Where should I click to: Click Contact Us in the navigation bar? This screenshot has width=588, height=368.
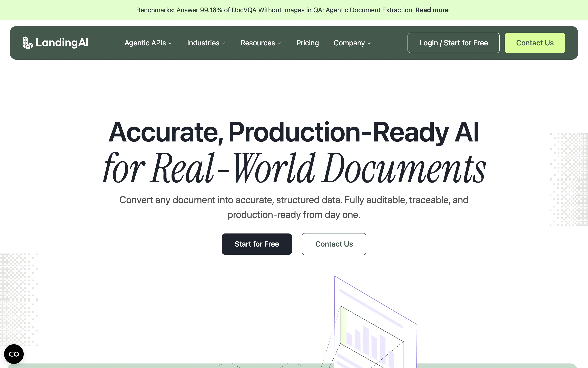pyautogui.click(x=535, y=43)
